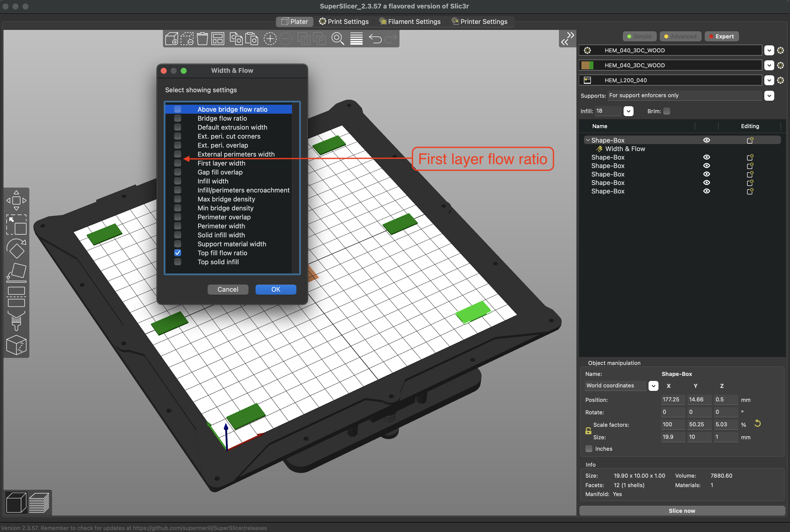790x532 pixels.
Task: Click the Add object toolbar icon
Action: [x=171, y=39]
